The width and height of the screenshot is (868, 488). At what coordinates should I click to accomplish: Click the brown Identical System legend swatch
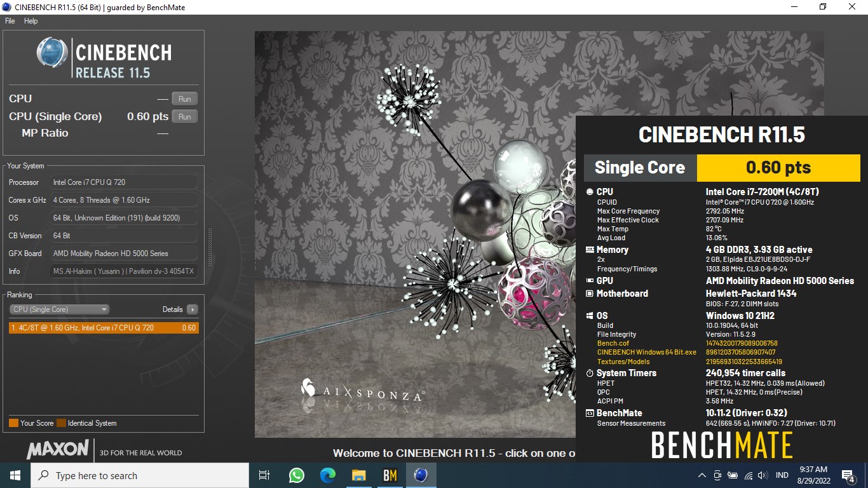coord(61,423)
